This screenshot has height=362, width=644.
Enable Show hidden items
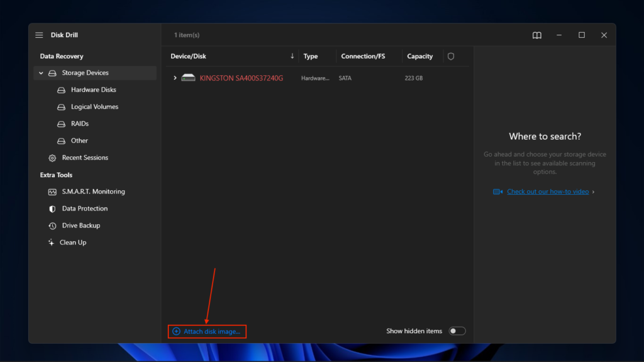457,330
